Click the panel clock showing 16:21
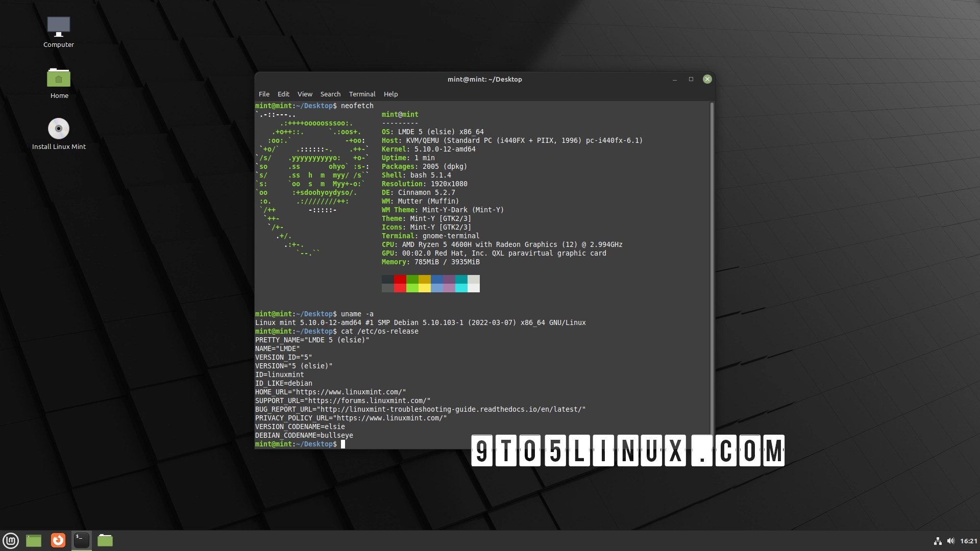This screenshot has height=551, width=980. coord(968,541)
